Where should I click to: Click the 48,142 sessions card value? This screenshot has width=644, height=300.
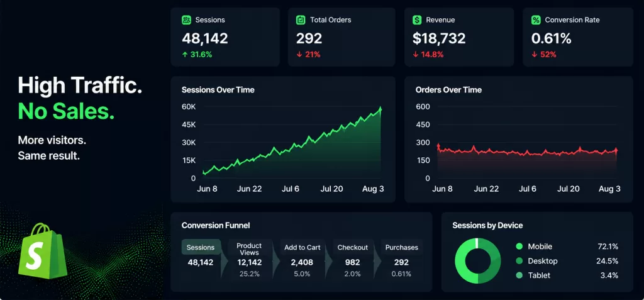click(205, 38)
